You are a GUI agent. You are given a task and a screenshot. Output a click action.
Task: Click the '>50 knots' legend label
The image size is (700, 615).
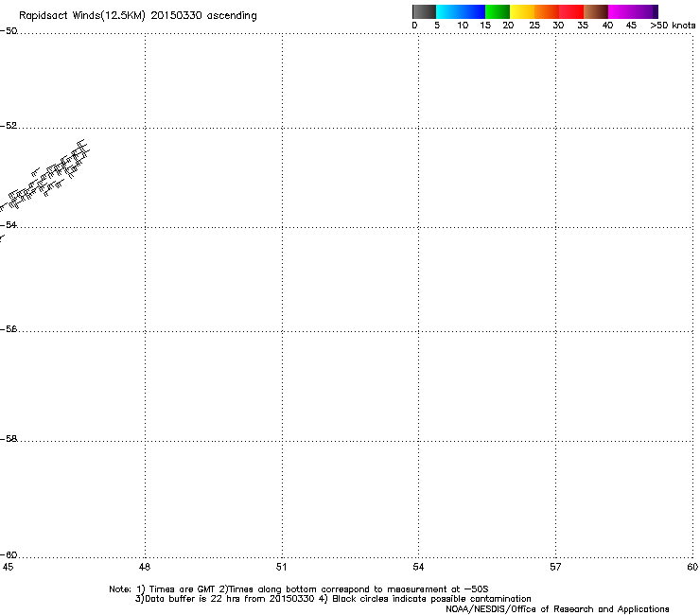pos(673,26)
